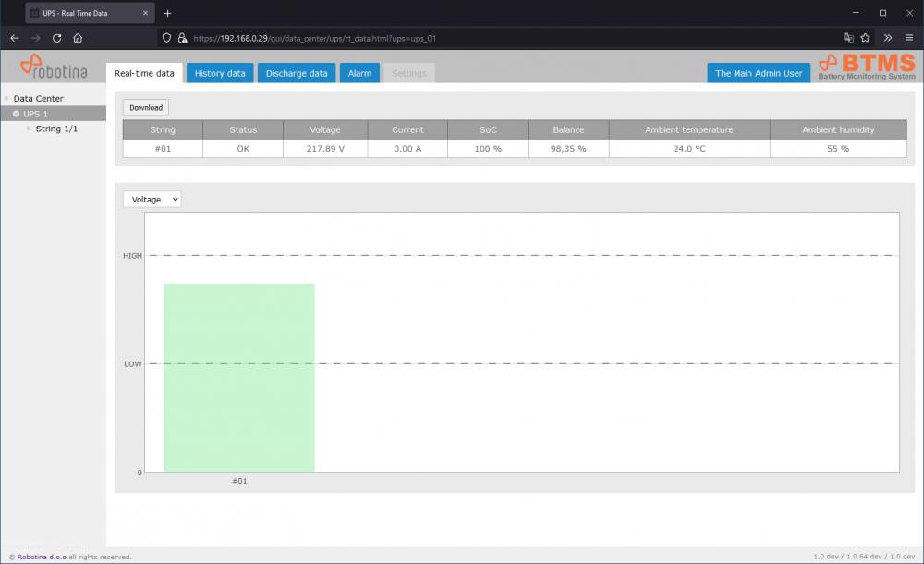Open the browser overflow chevrons menu

(x=887, y=38)
